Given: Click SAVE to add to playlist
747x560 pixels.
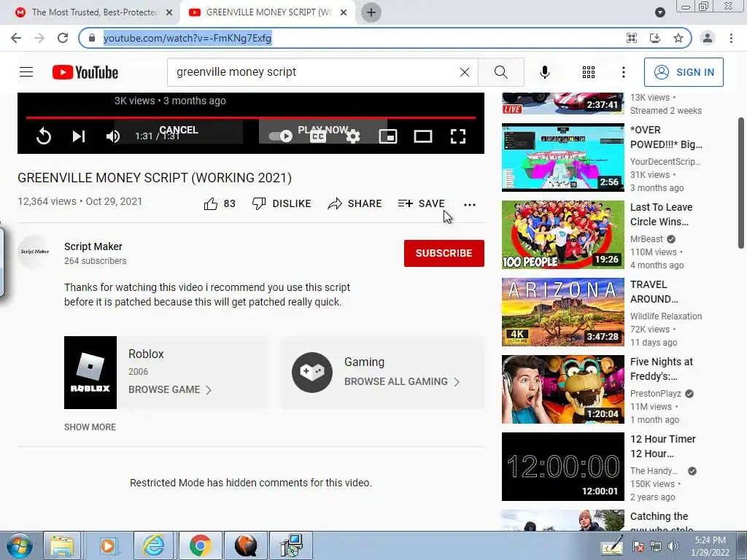Looking at the screenshot, I should (x=421, y=204).
